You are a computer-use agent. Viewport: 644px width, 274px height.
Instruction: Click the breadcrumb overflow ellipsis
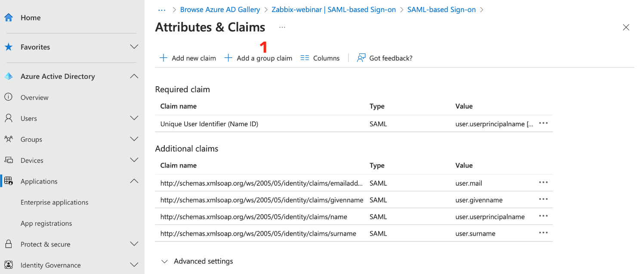coord(161,9)
